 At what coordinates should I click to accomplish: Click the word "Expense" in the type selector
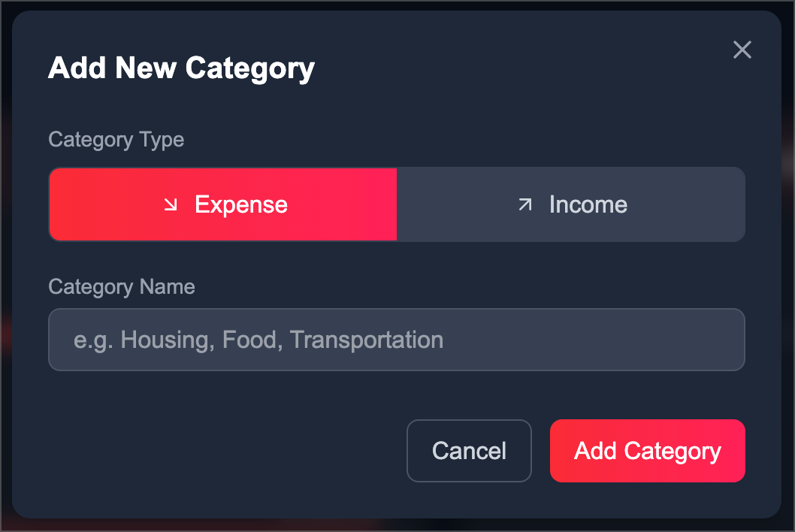point(241,204)
